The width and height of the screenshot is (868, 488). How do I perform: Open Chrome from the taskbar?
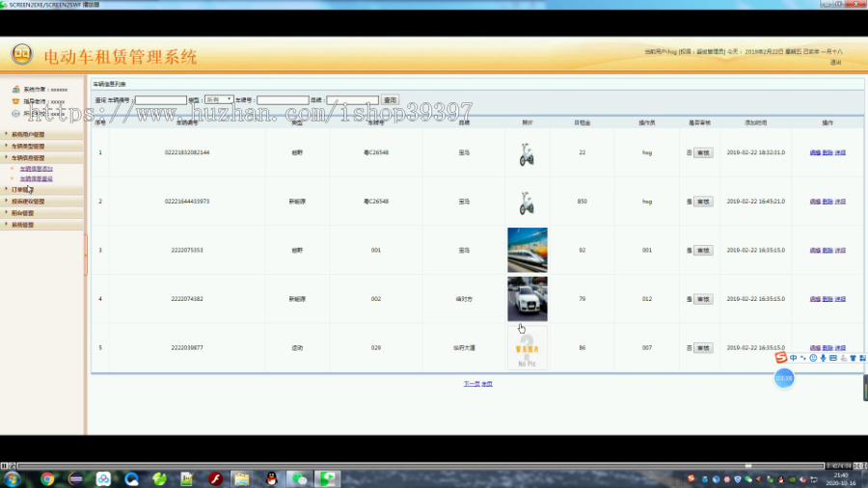[47, 479]
